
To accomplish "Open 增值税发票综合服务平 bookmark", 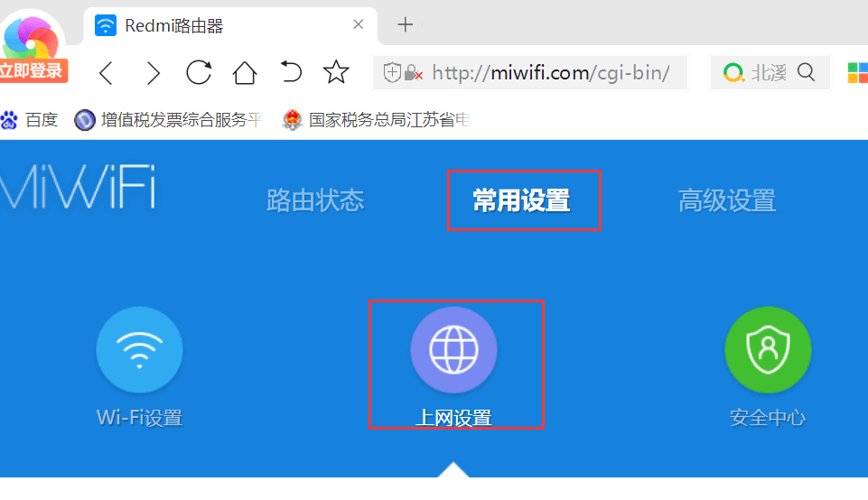I will (168, 119).
